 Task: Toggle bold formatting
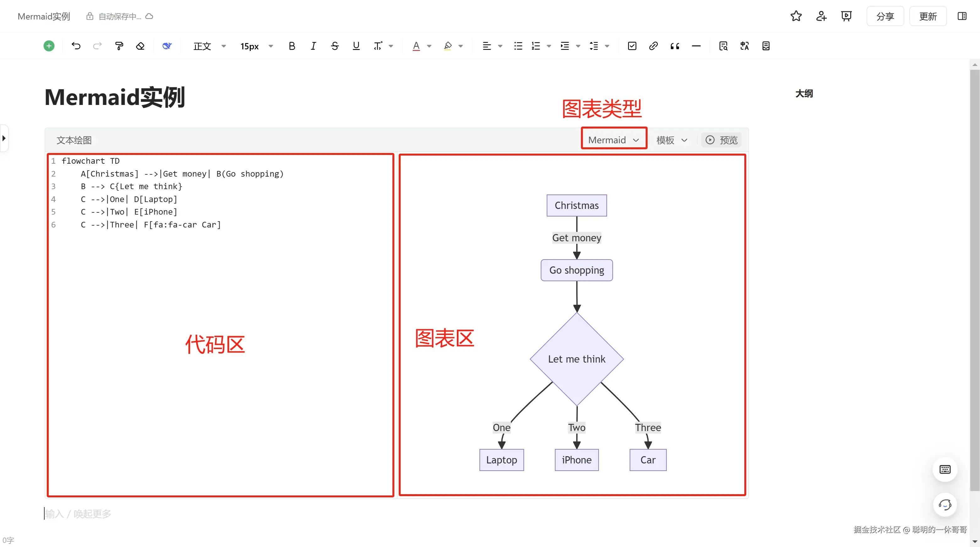(x=292, y=46)
